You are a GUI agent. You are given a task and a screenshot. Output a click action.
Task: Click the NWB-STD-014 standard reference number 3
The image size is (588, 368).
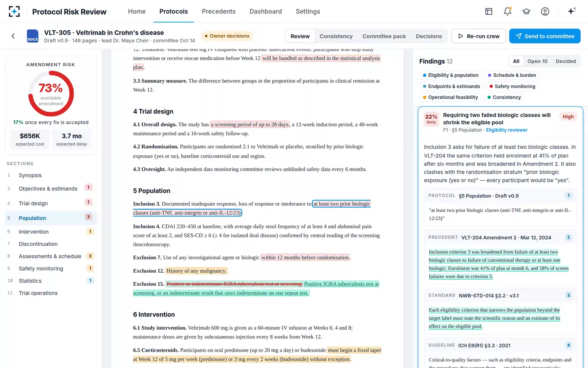tap(568, 295)
